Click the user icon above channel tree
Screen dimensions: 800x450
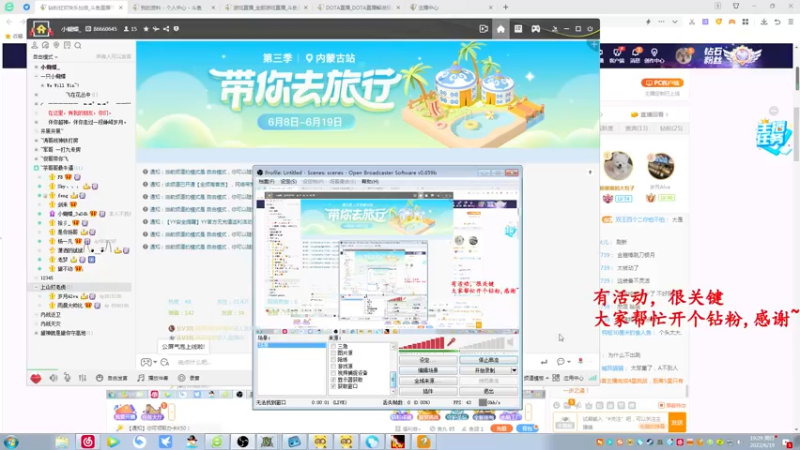pos(35,45)
